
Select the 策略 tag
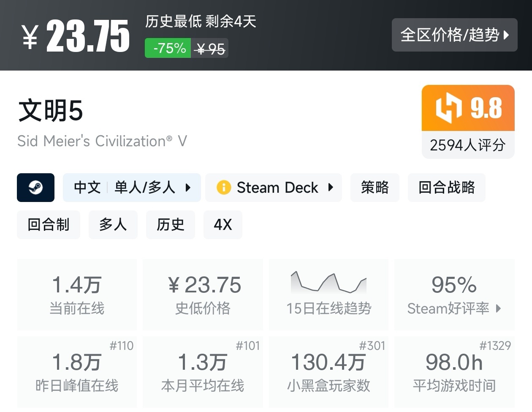tap(375, 188)
